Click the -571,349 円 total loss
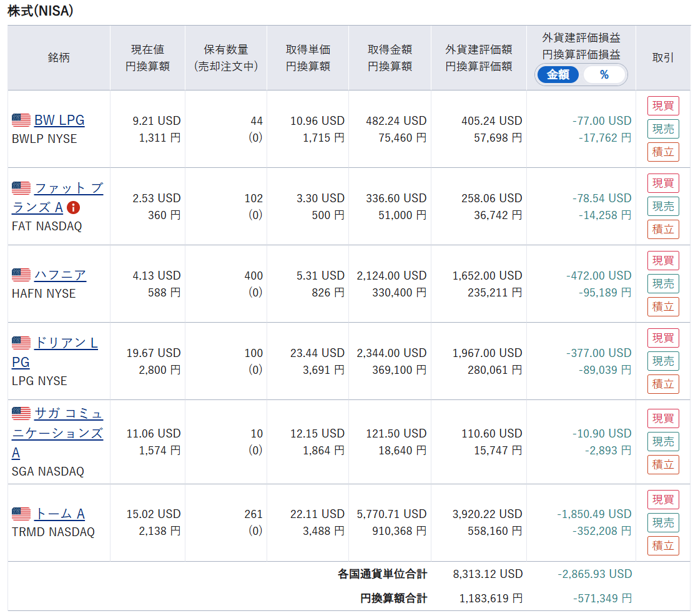 [x=602, y=599]
